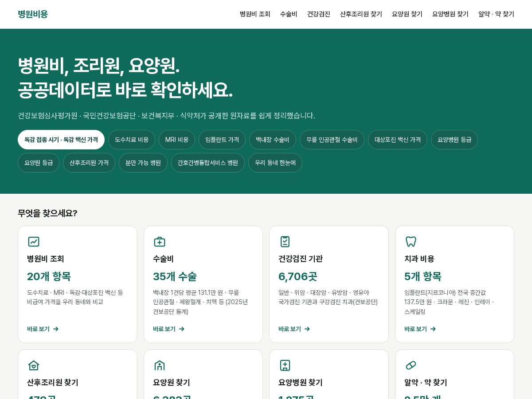Click the hero headline 공공데이터로 바로 확인하세요.
The height and width of the screenshot is (399, 532).
pyautogui.click(x=125, y=90)
